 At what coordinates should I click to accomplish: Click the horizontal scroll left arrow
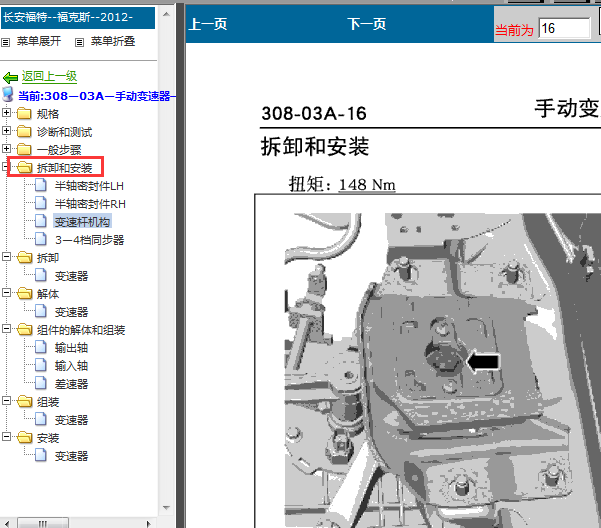coord(7,523)
